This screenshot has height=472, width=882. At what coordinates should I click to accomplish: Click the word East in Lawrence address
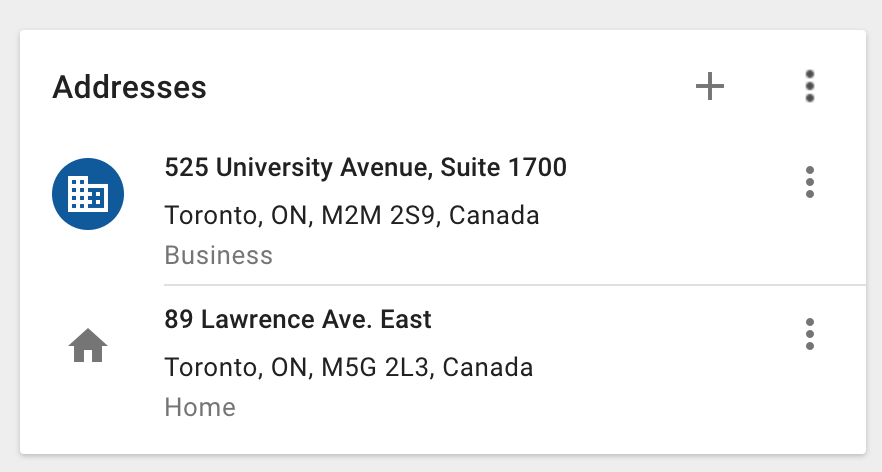click(x=406, y=320)
